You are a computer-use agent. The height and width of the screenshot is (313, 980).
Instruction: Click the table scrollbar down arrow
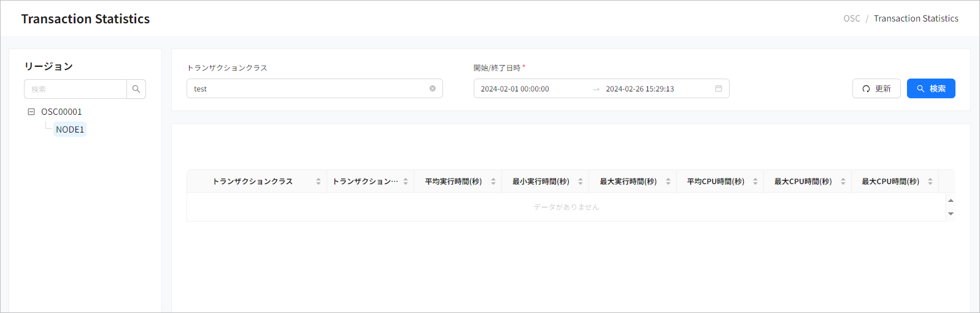pos(951,214)
